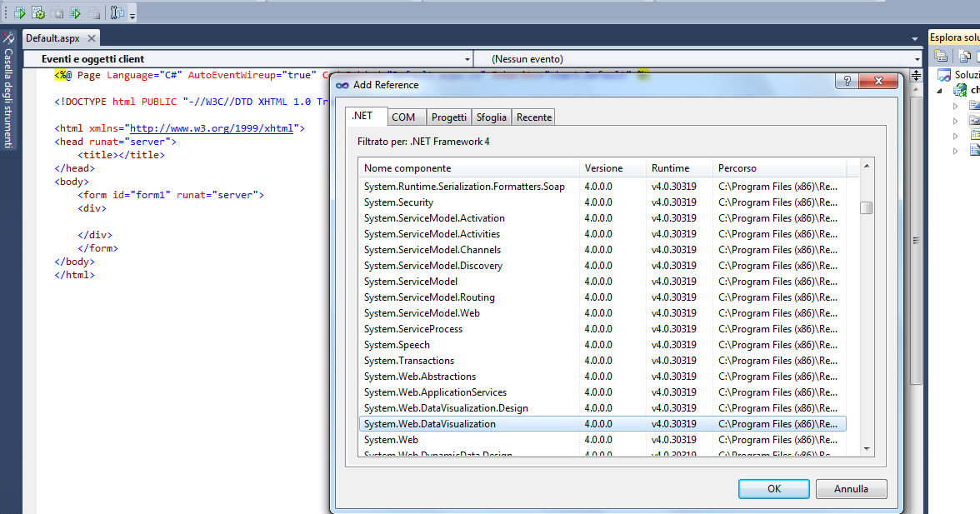Select System.ServiceModel.Channels row

[x=602, y=250]
